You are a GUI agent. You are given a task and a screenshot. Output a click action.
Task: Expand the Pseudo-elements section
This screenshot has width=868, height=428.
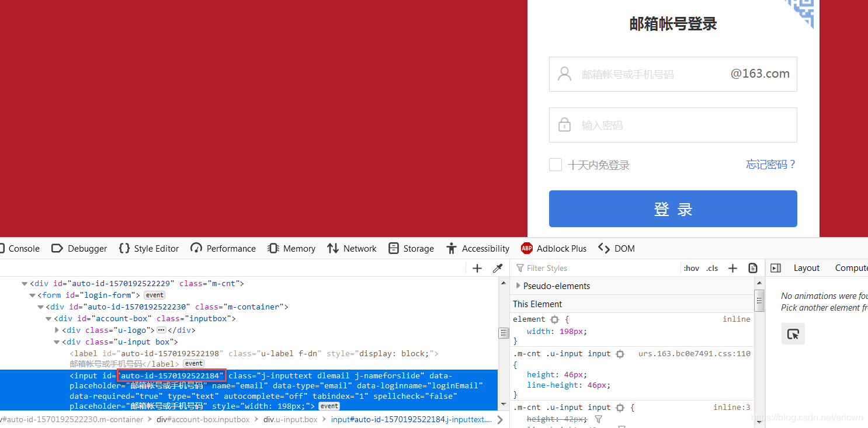point(518,286)
